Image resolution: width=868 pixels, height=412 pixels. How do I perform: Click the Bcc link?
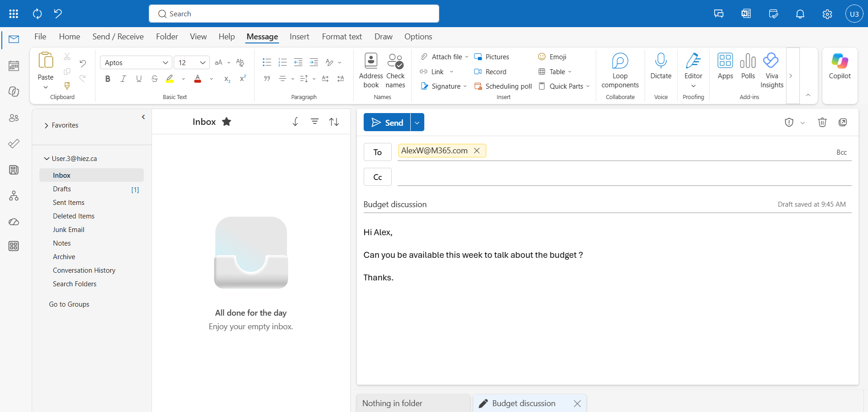(x=841, y=152)
